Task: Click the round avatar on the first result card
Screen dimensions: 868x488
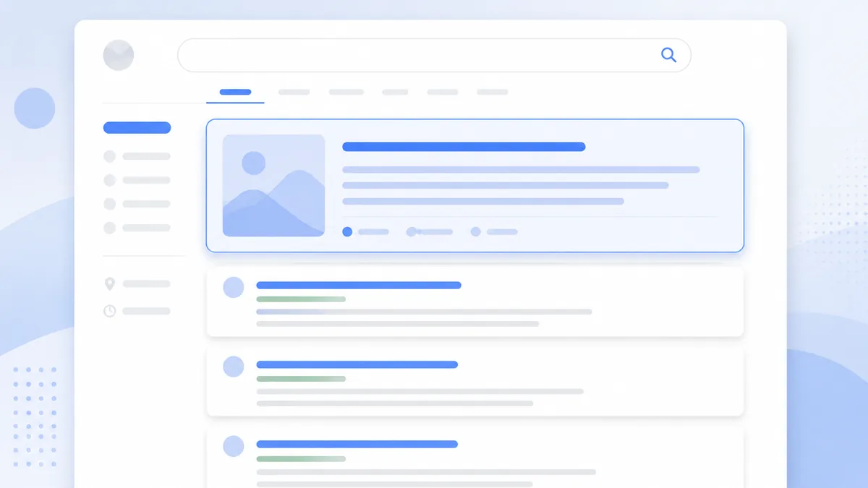Action: click(x=233, y=287)
